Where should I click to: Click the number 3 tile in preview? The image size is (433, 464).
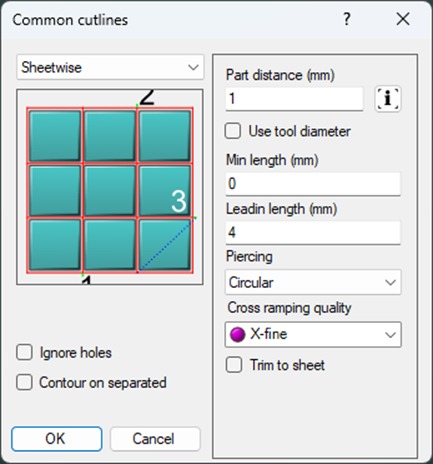tap(165, 190)
